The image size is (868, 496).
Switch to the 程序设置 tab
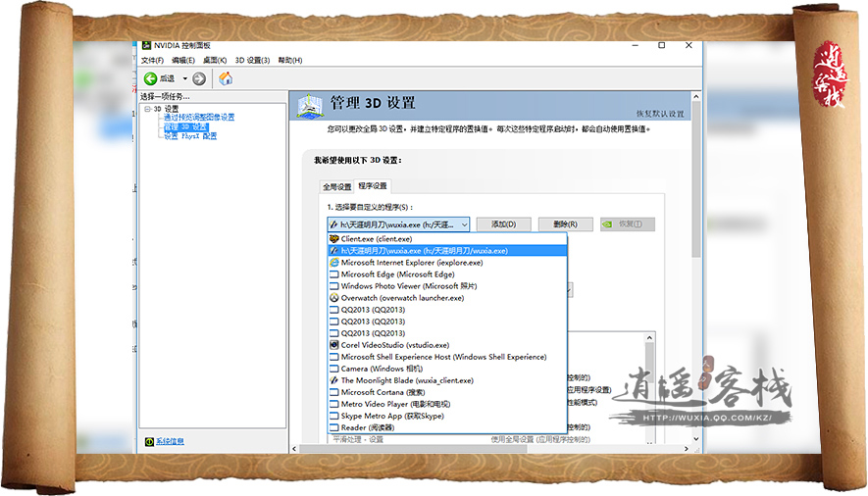373,186
